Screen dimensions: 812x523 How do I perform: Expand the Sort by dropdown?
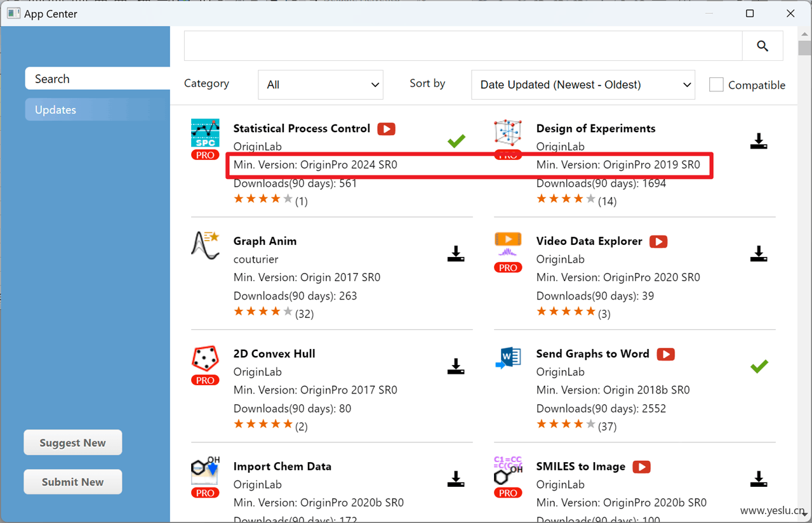pyautogui.click(x=583, y=84)
